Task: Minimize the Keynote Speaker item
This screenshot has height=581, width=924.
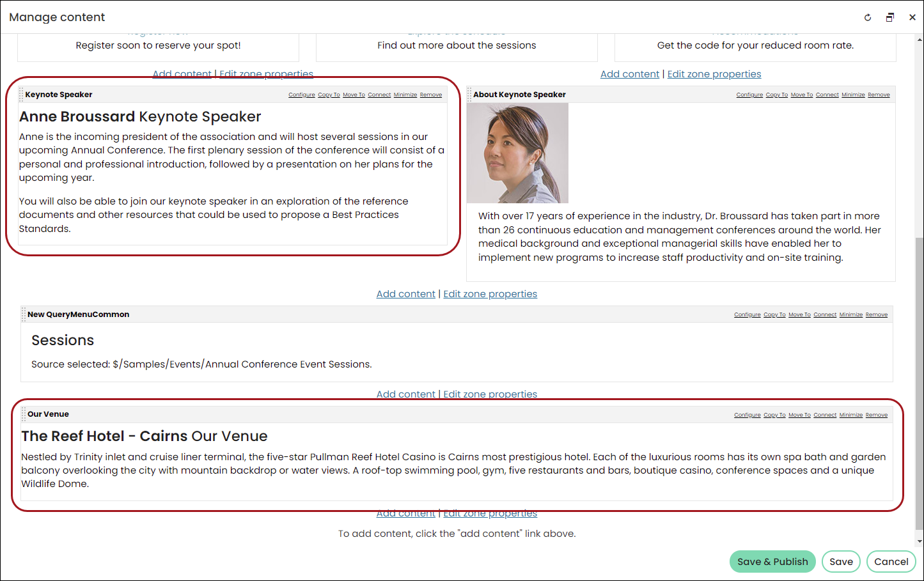Action: (405, 95)
